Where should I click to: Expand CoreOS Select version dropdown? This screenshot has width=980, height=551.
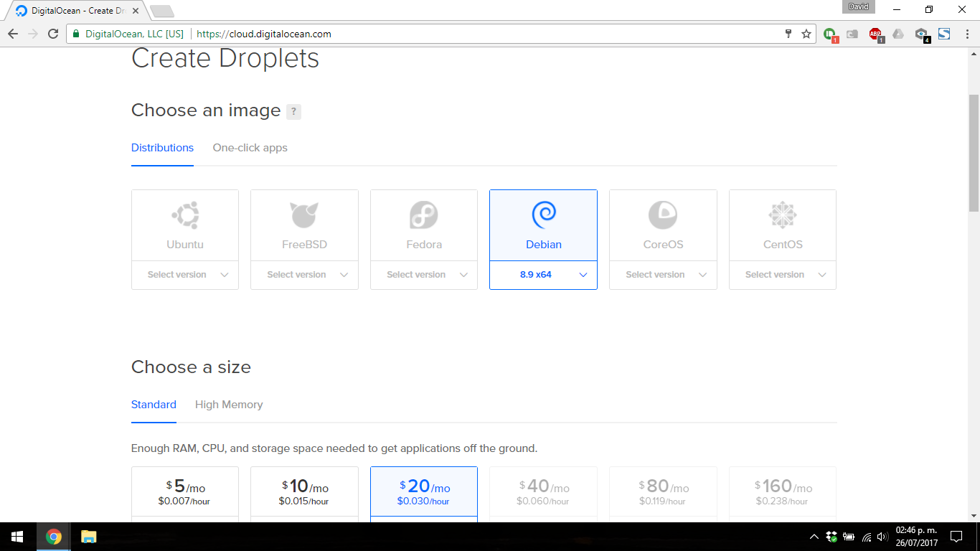click(x=663, y=275)
